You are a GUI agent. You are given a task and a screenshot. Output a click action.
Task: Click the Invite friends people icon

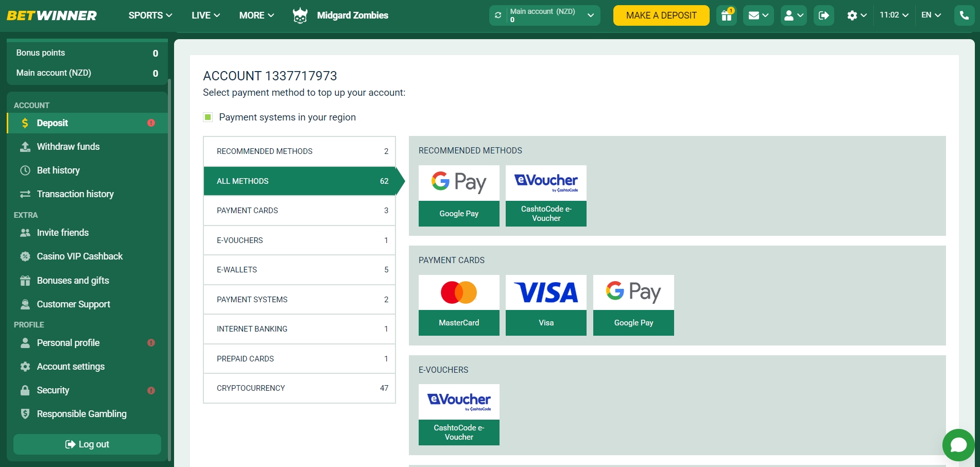pyautogui.click(x=25, y=233)
